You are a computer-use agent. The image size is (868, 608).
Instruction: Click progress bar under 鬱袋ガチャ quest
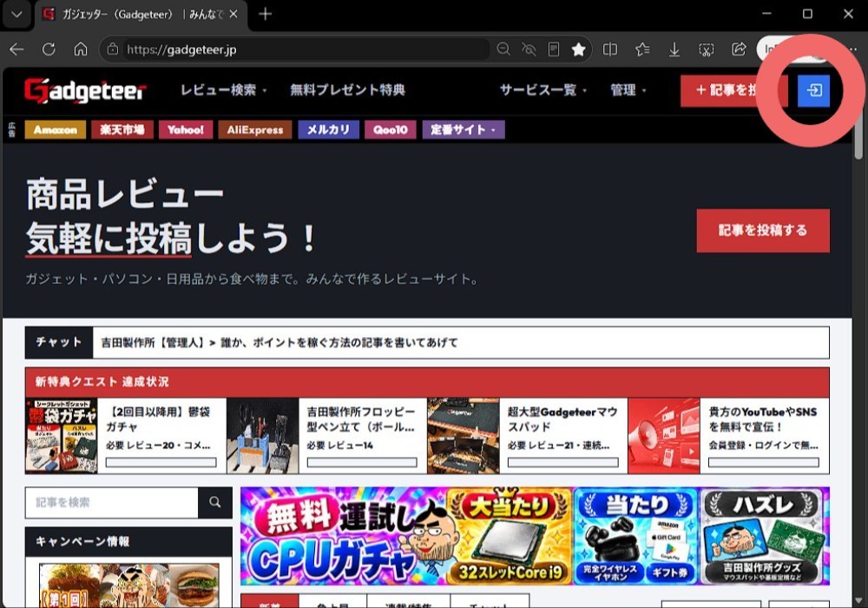pyautogui.click(x=161, y=462)
